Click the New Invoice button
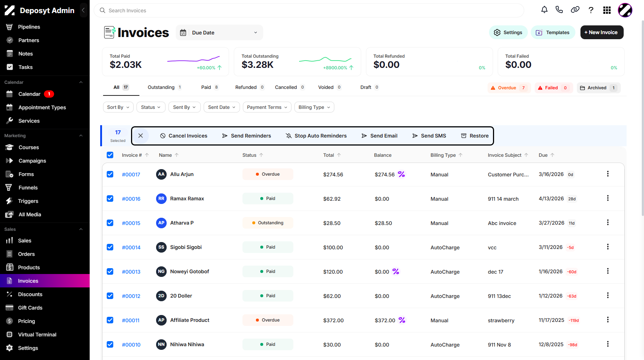This screenshot has width=644, height=360. pos(602,32)
